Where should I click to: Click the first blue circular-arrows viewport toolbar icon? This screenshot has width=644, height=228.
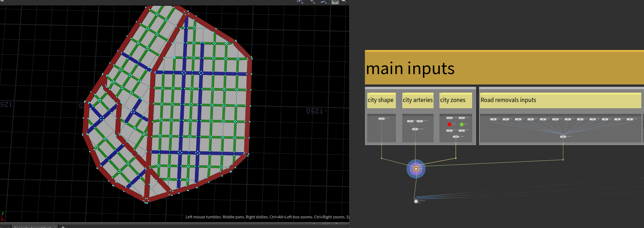(x=300, y=1)
